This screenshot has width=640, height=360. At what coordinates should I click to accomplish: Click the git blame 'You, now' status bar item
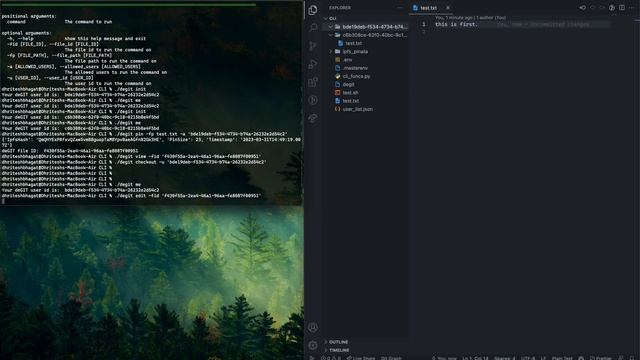click(444, 358)
